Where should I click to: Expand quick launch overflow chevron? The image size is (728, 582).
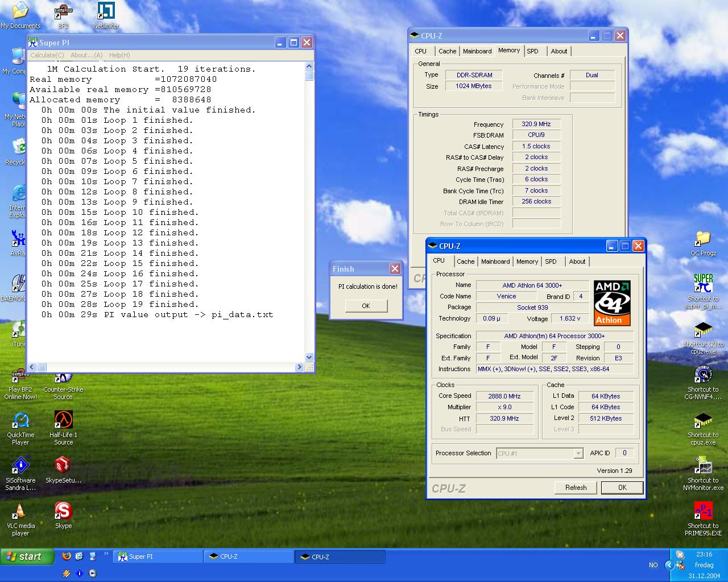click(x=106, y=554)
